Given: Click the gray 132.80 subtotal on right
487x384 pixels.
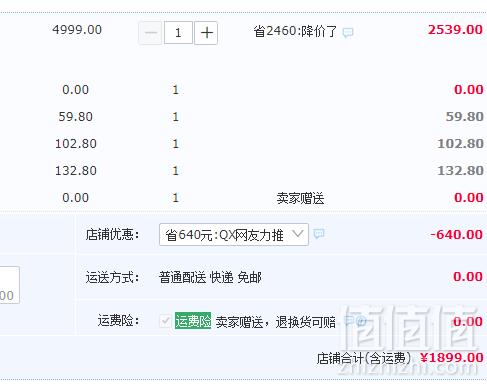Looking at the screenshot, I should coord(460,171).
